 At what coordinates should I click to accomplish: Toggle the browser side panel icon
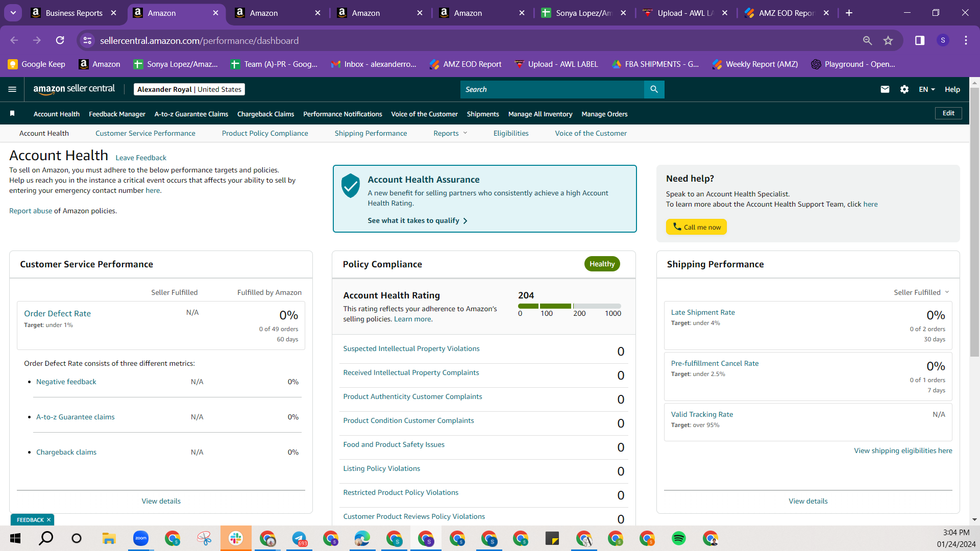pyautogui.click(x=920, y=40)
